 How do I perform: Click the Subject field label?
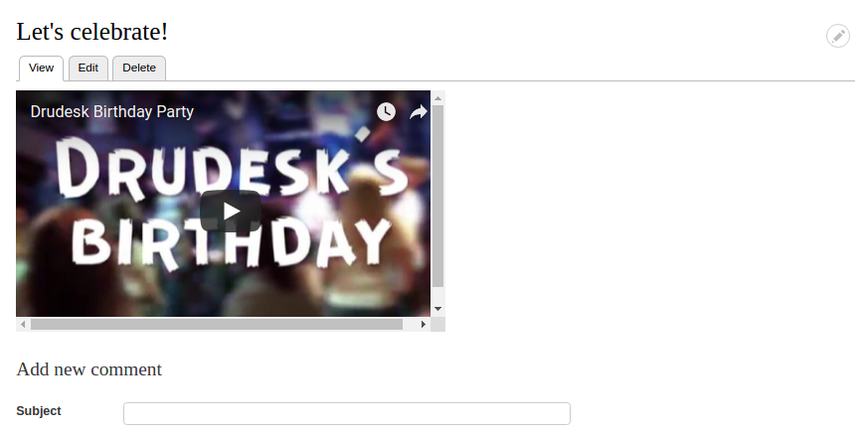click(39, 411)
